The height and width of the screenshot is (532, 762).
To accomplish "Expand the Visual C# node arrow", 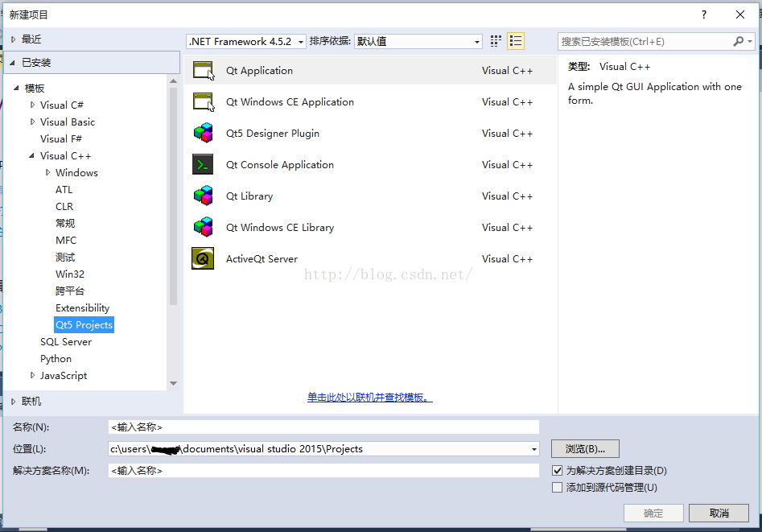I will [x=32, y=105].
